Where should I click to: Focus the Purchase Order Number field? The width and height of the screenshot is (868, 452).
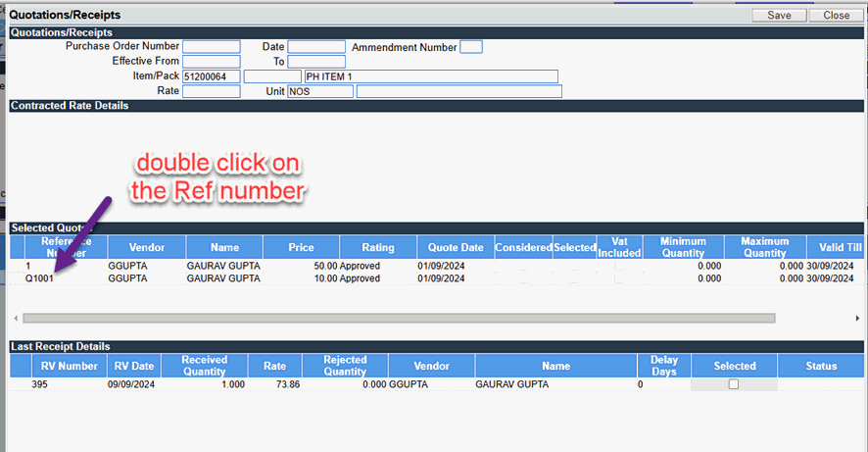coord(212,46)
